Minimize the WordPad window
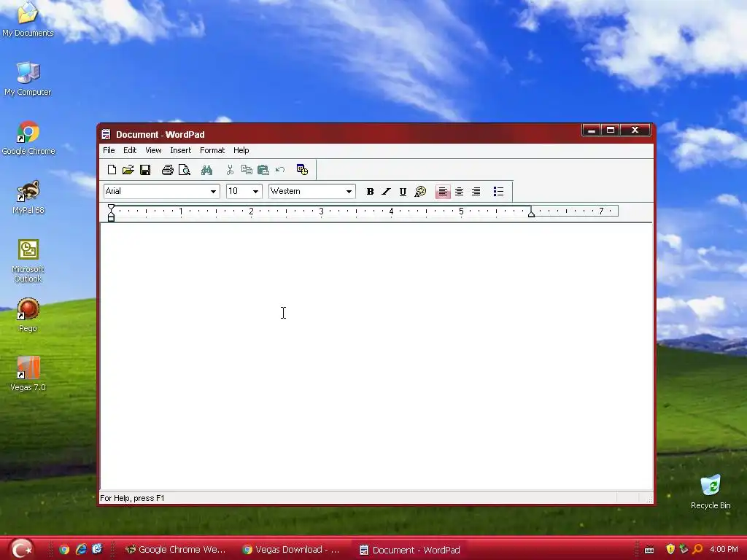Screen dimensions: 747x560 pyautogui.click(x=591, y=130)
